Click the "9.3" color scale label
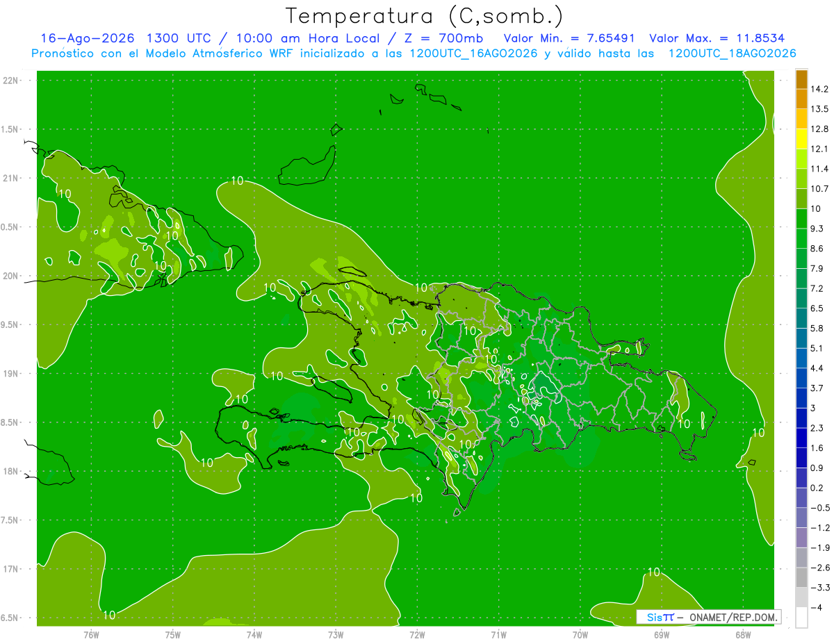 click(817, 229)
